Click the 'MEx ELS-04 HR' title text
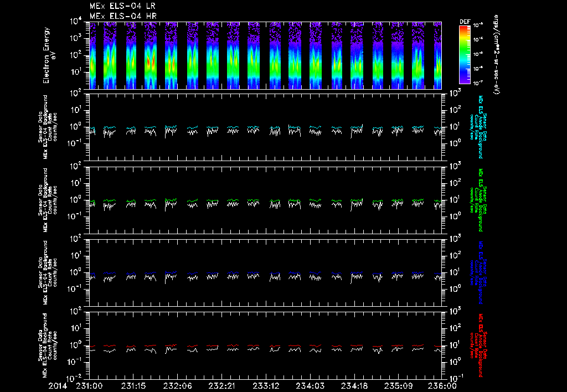The height and width of the screenshot is (392, 567). pyautogui.click(x=123, y=16)
